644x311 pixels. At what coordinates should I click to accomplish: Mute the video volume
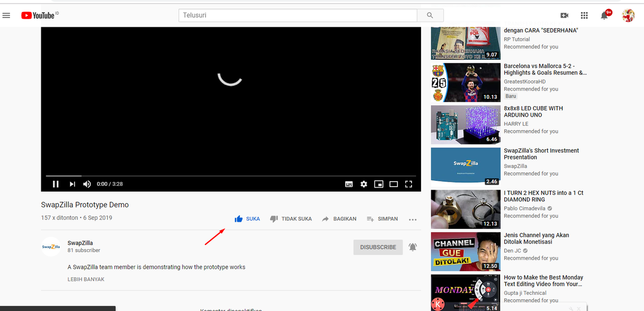87,184
